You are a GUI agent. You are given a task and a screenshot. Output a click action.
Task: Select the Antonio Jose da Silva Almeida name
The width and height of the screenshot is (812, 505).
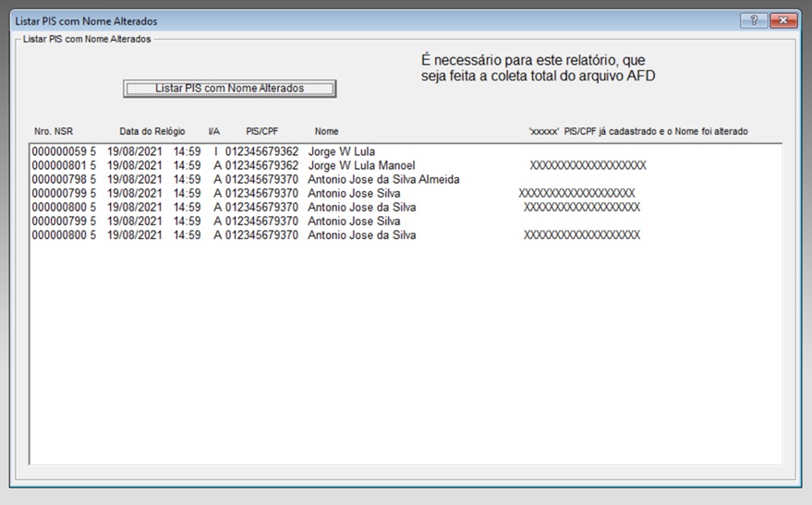click(x=383, y=179)
